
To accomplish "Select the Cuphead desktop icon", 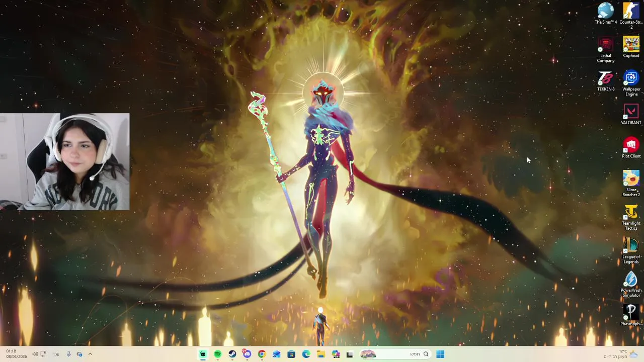I will click(x=631, y=47).
